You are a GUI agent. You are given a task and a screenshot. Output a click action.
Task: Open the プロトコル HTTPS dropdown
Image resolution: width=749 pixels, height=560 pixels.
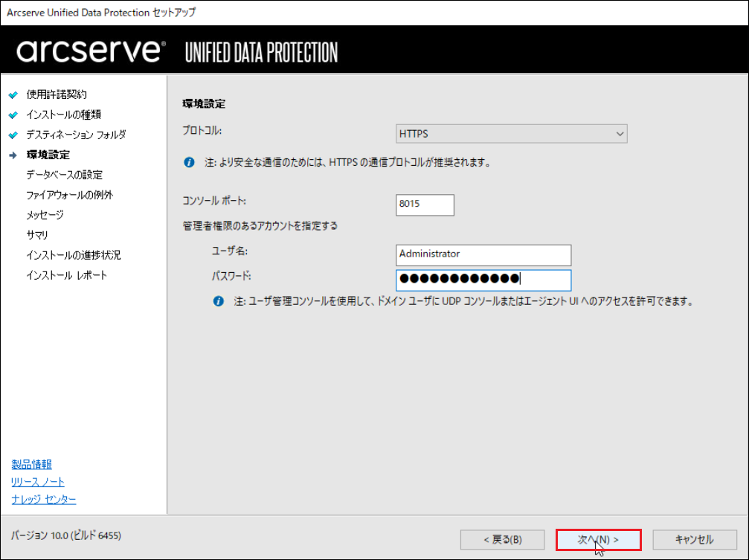click(x=511, y=134)
